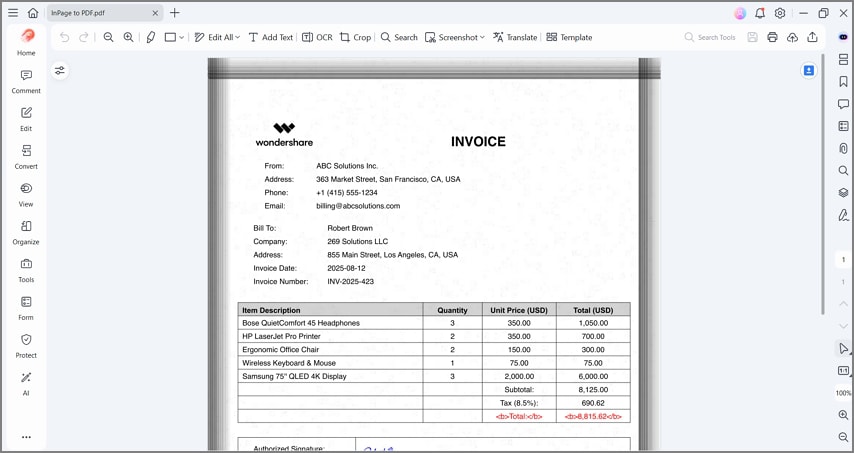Viewport: 854px width, 453px height.
Task: Go to previous page arrow
Action: [x=843, y=303]
